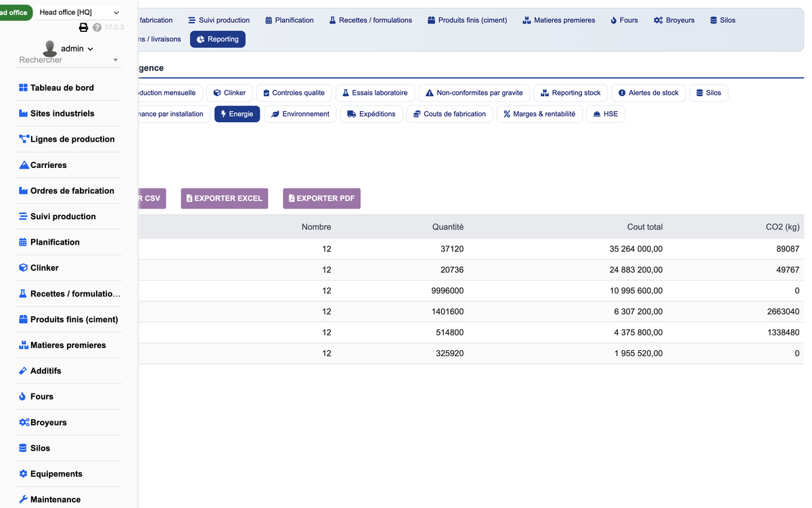The width and height of the screenshot is (812, 508).
Task: Select Fours in the top menu
Action: (x=624, y=20)
